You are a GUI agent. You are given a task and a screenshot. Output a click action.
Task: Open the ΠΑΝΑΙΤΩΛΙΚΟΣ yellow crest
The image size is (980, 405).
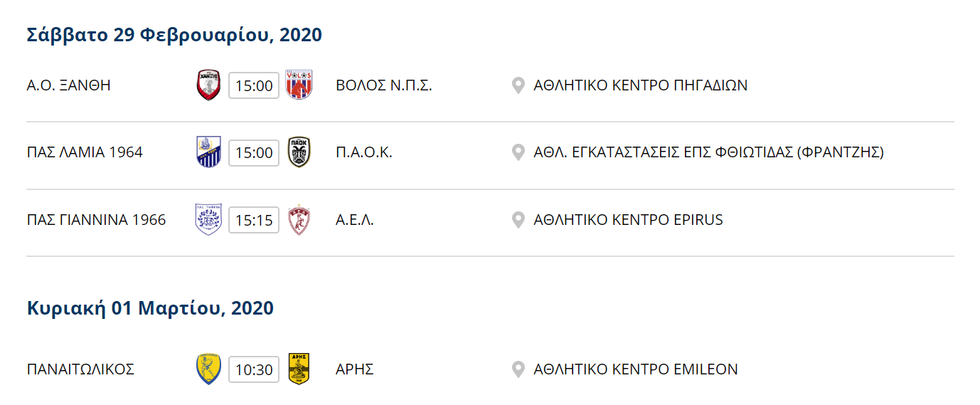pyautogui.click(x=208, y=369)
